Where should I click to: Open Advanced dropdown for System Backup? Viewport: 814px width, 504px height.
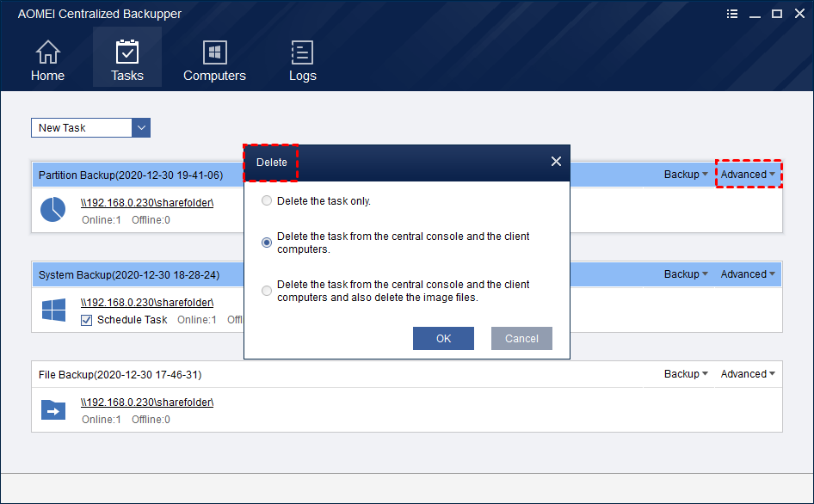coord(748,274)
